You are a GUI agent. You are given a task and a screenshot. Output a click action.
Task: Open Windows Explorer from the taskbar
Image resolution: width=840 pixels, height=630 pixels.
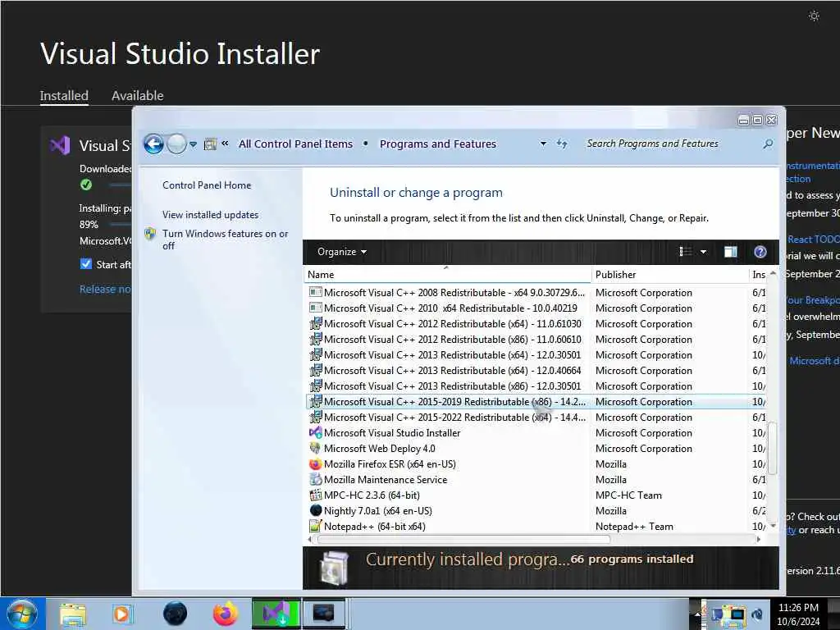pos(72,614)
